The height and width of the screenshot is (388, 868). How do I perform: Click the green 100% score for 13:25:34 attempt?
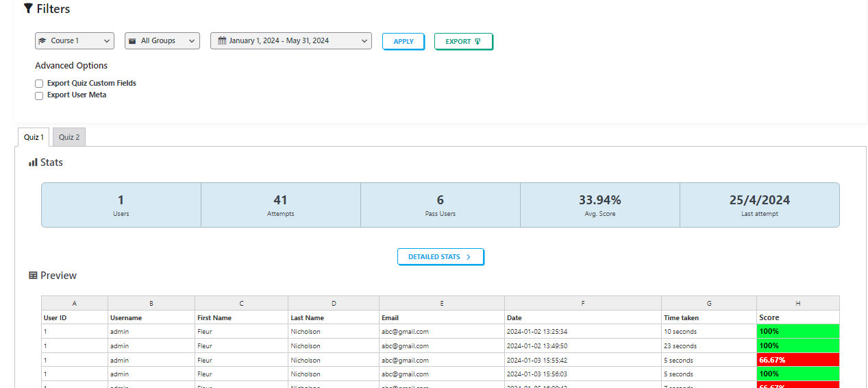[x=798, y=332]
